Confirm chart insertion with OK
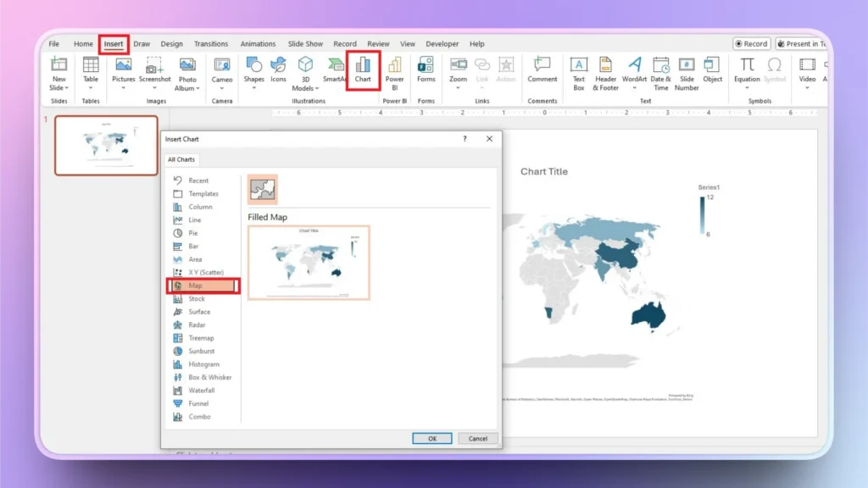Screen dimensions: 868x488 432,438
